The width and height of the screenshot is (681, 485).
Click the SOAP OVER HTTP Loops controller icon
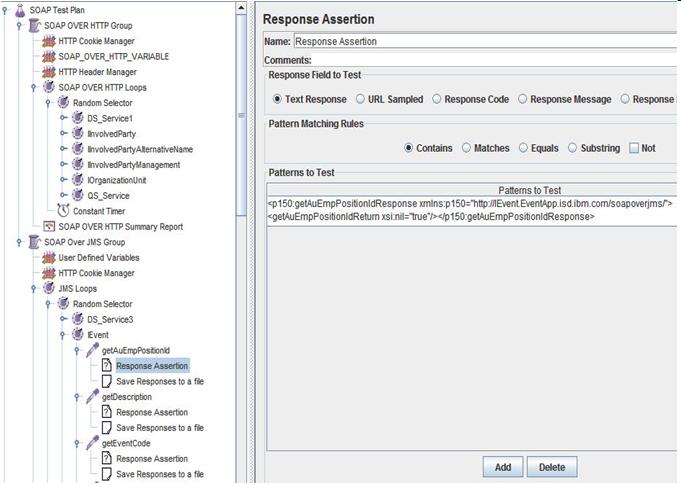coord(49,87)
